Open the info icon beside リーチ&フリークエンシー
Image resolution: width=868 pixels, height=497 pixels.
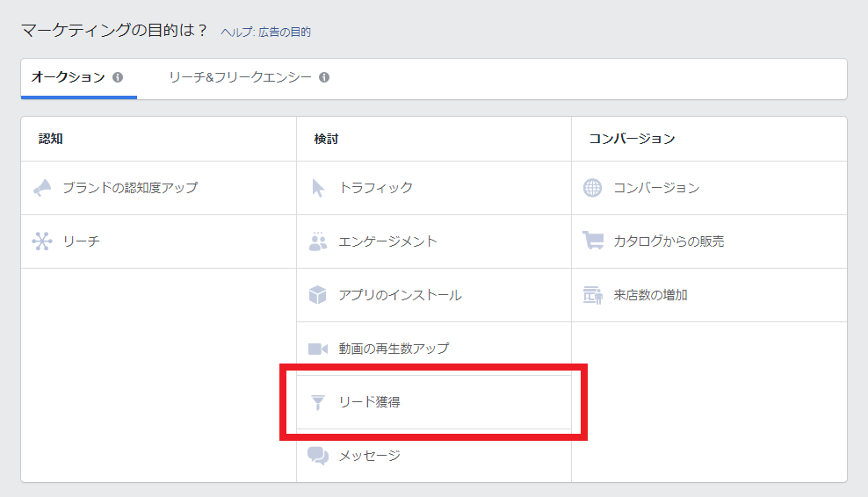tap(324, 77)
